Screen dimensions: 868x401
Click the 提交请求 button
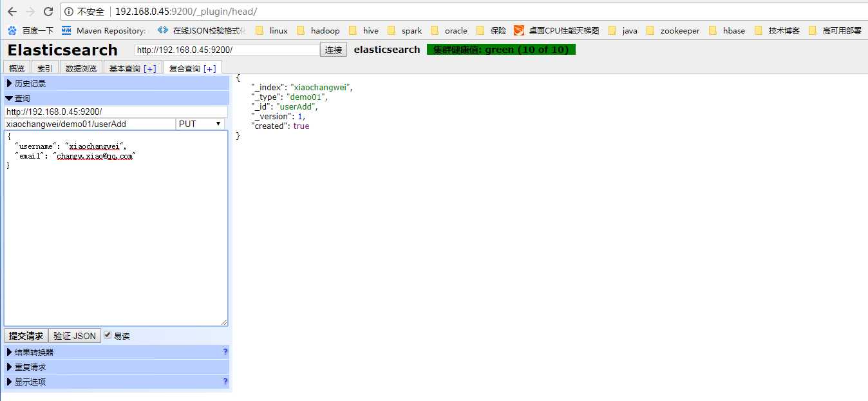click(26, 336)
